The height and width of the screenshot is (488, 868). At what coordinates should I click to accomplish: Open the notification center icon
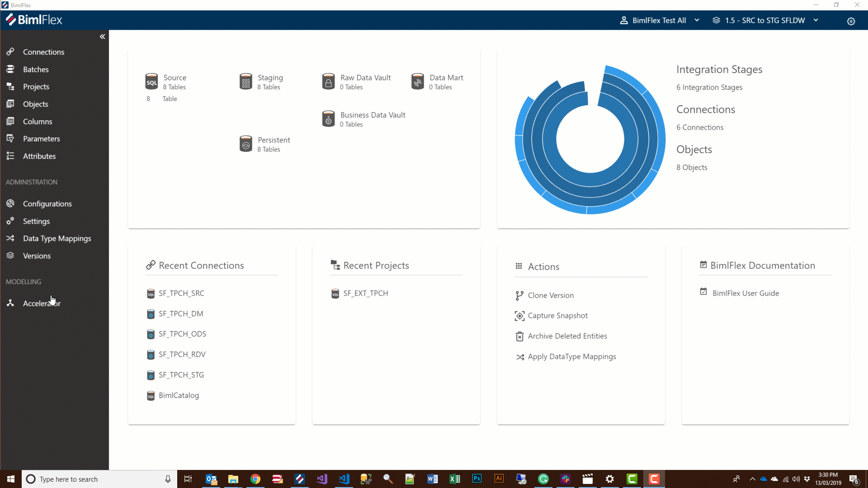[x=854, y=479]
